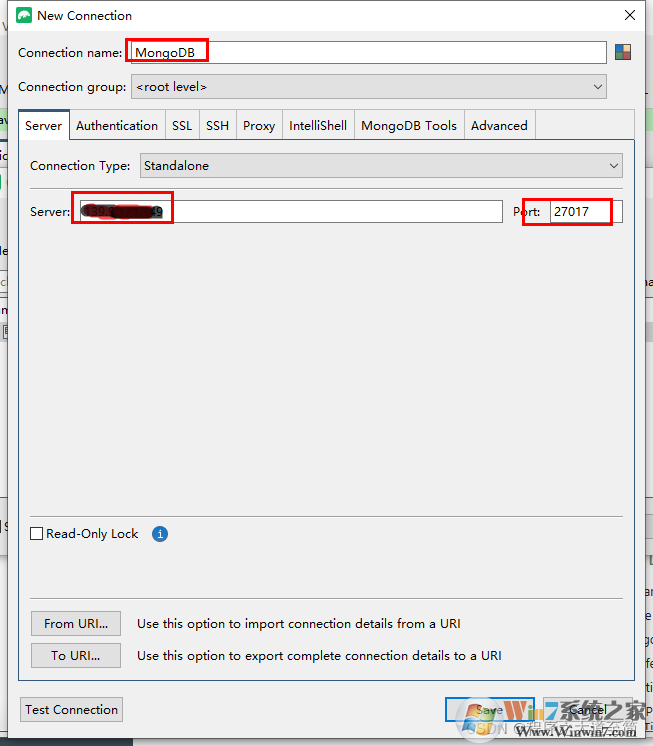
Task: Close the New Connection window
Action: coord(630,15)
